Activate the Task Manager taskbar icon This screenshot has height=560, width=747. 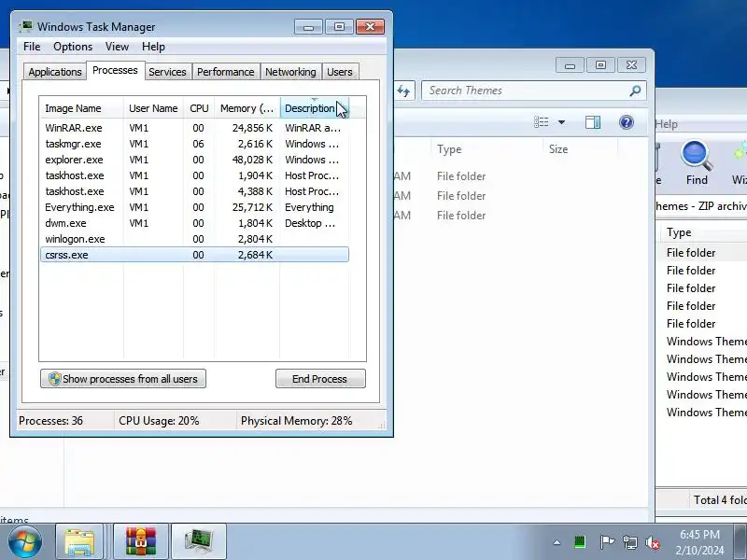click(x=199, y=542)
